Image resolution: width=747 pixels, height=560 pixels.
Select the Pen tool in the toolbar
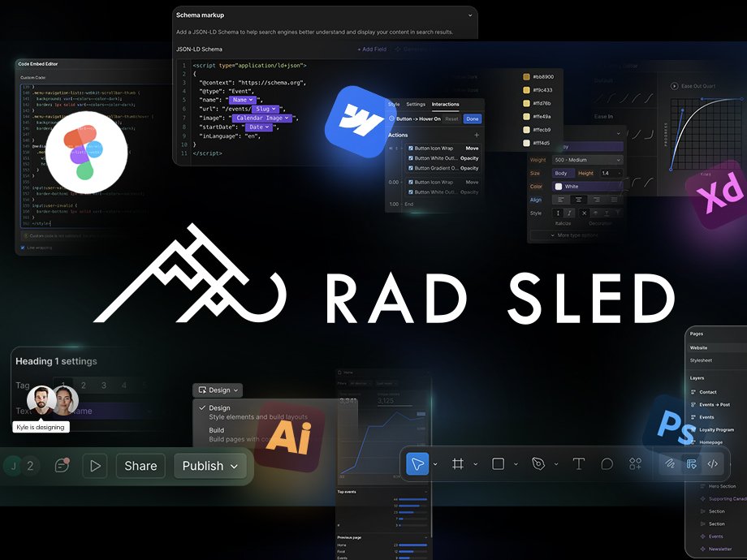click(538, 463)
